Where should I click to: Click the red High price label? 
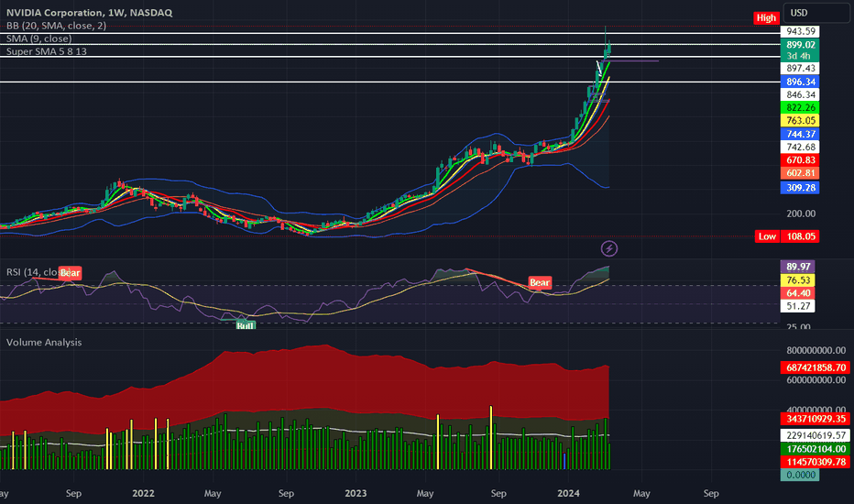click(766, 18)
